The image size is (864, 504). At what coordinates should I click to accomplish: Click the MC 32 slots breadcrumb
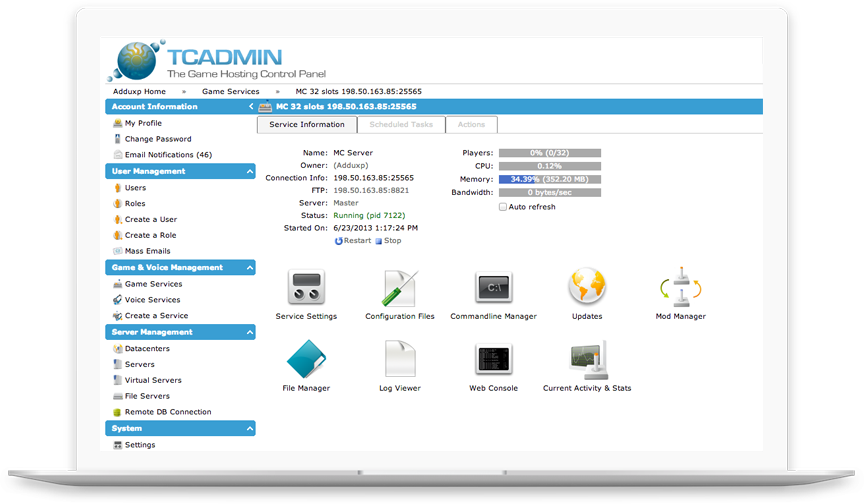tap(359, 91)
